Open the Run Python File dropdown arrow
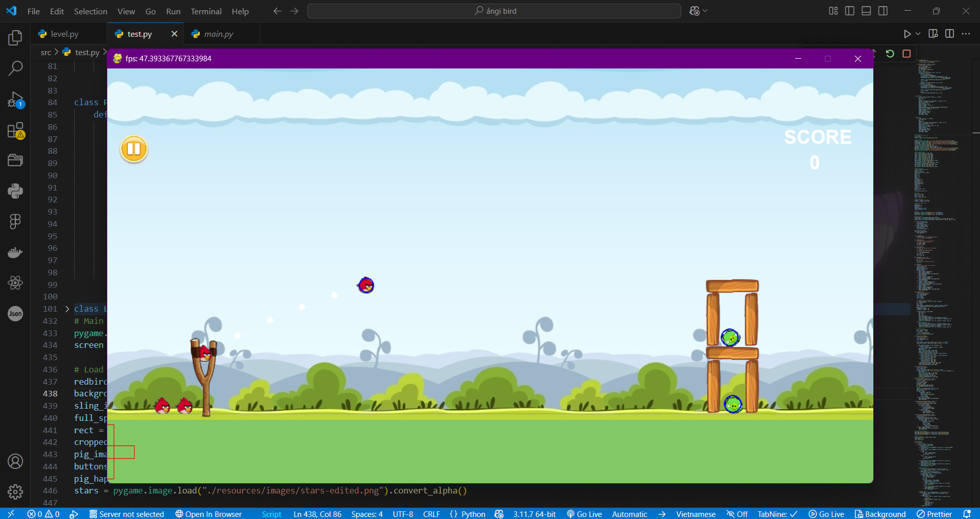Image resolution: width=980 pixels, height=519 pixels. click(918, 34)
